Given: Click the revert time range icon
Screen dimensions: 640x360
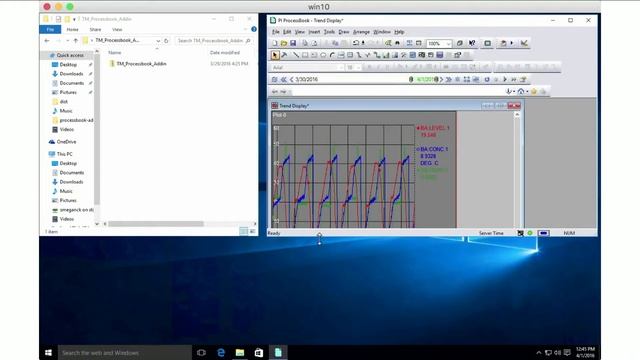Looking at the screenshot, I should coord(487,80).
